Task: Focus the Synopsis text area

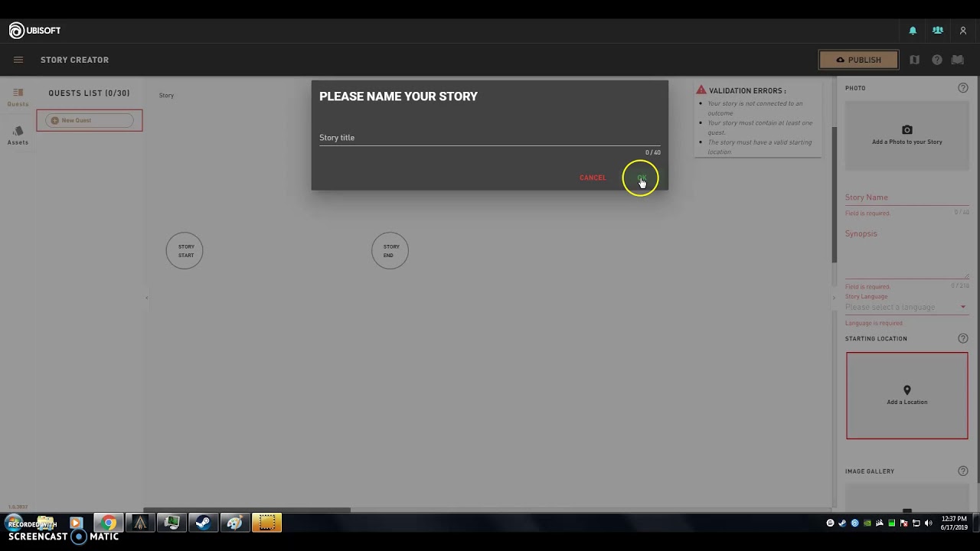Action: (907, 254)
